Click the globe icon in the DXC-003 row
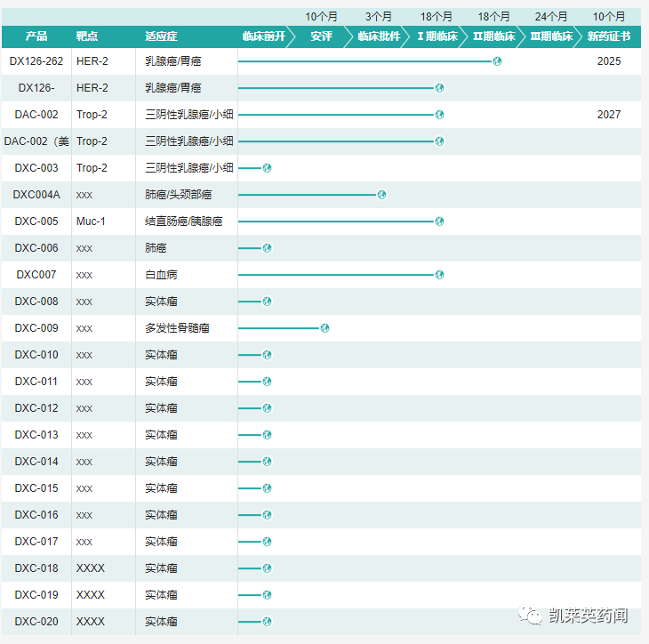 click(267, 168)
